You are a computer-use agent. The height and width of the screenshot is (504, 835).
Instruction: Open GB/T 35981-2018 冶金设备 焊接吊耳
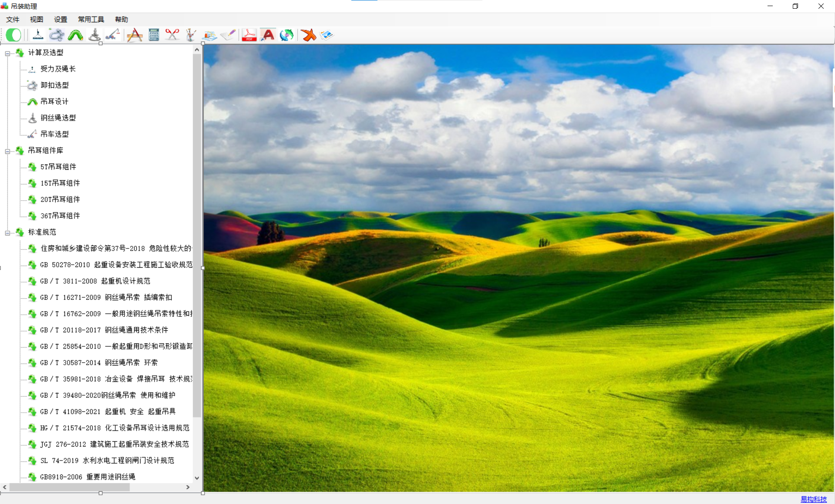coord(116,379)
